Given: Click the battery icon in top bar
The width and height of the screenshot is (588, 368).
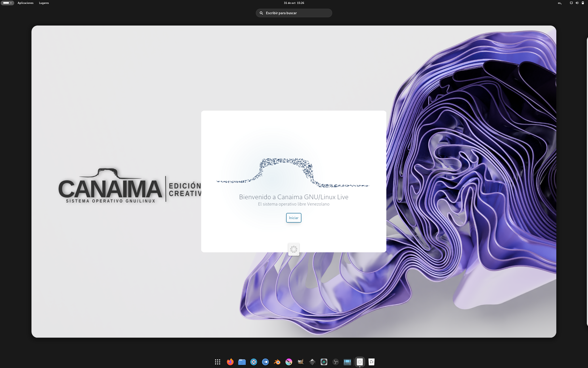Looking at the screenshot, I should pyautogui.click(x=583, y=3).
